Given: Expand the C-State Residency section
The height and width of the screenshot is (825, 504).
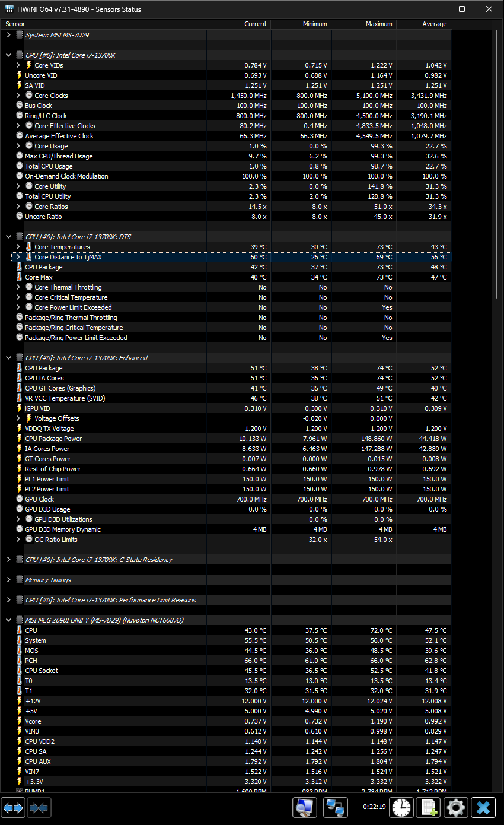Looking at the screenshot, I should (x=8, y=560).
